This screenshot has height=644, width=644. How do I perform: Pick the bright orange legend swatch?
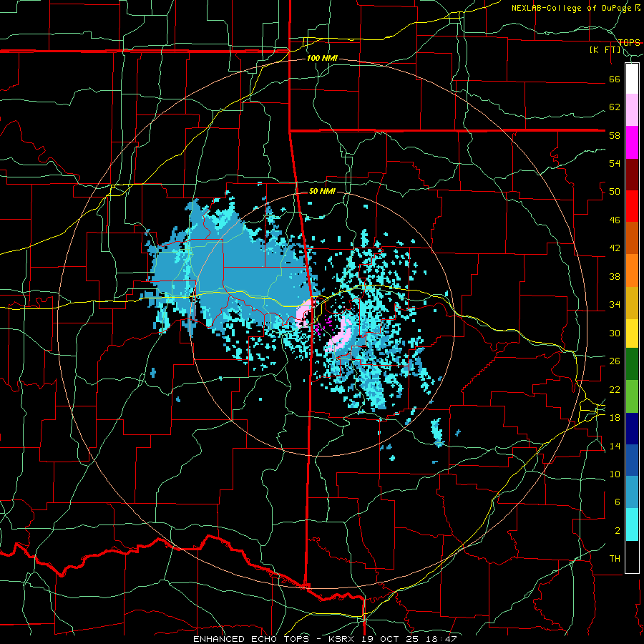pos(632,270)
